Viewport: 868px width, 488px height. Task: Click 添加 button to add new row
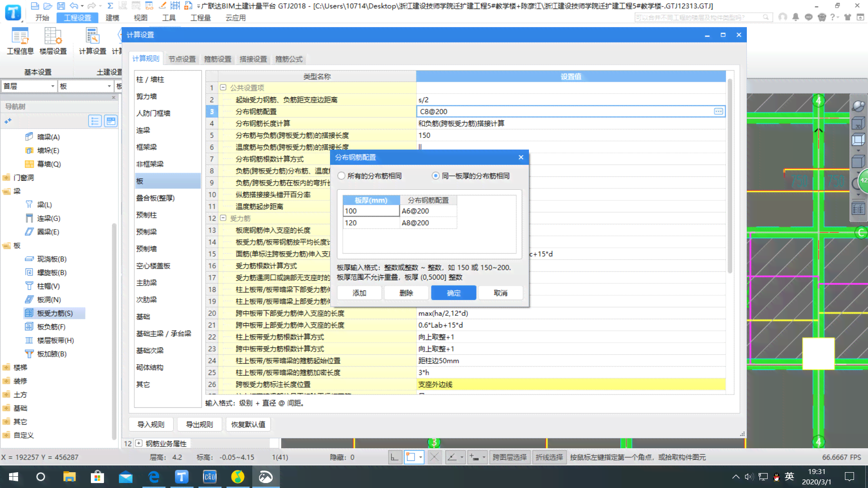(359, 292)
